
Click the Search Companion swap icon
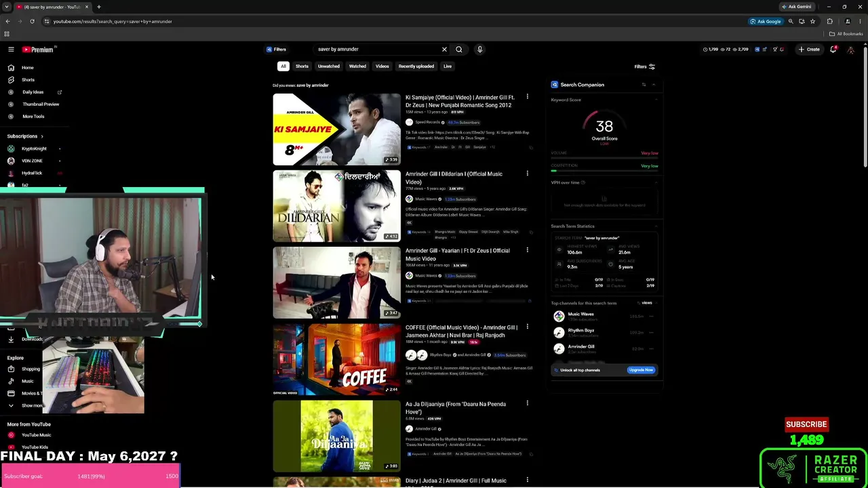644,85
